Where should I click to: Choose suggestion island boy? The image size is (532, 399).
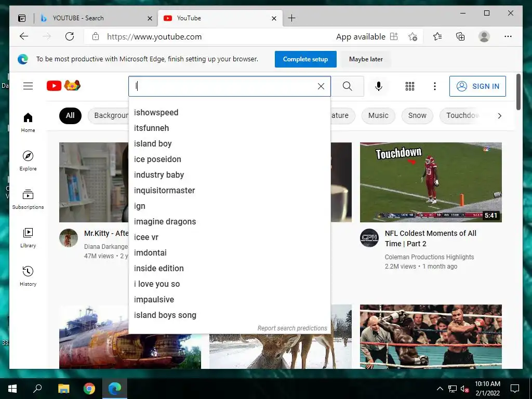(229, 143)
